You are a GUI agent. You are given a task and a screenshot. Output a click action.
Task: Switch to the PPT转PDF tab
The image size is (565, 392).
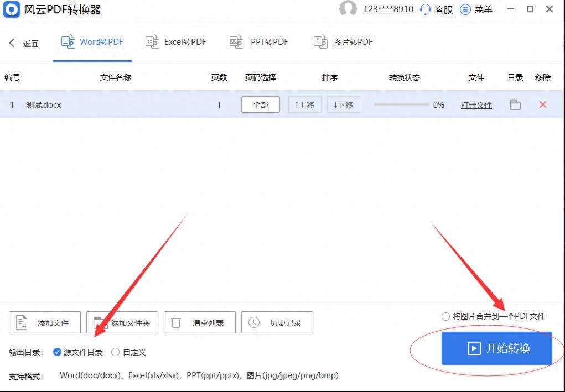tap(259, 42)
